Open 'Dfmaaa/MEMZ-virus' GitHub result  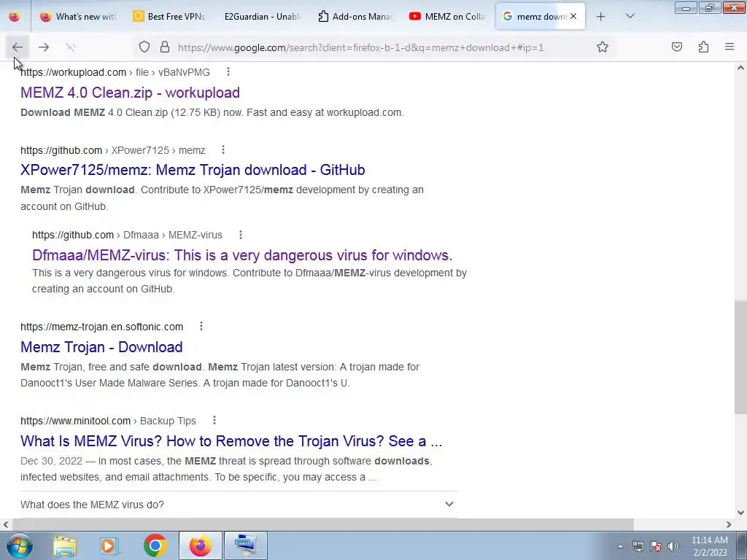click(242, 255)
